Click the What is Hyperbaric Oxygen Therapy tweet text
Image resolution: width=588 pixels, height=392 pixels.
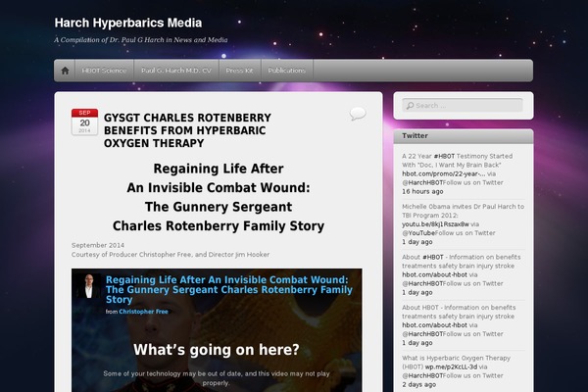[456, 362]
